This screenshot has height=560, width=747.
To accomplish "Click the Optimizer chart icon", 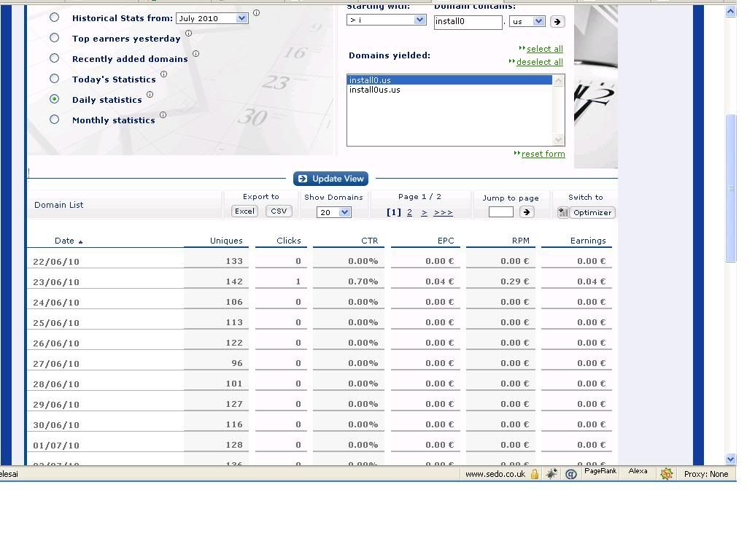I will click(x=563, y=212).
